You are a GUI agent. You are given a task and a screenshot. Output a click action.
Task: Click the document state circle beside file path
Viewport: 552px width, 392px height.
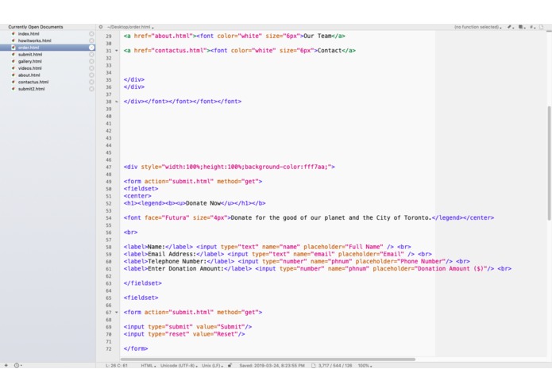coord(101,27)
